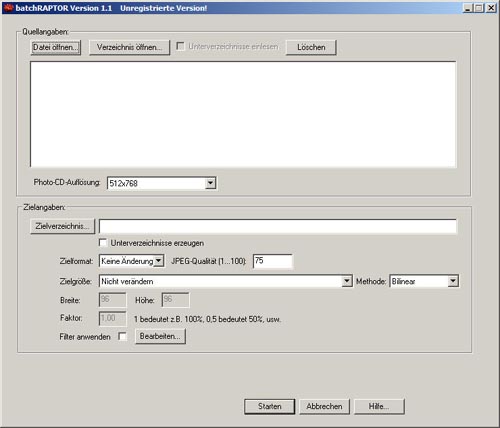Image resolution: width=500 pixels, height=428 pixels.
Task: Click the Höhe input field
Action: pyautogui.click(x=175, y=300)
